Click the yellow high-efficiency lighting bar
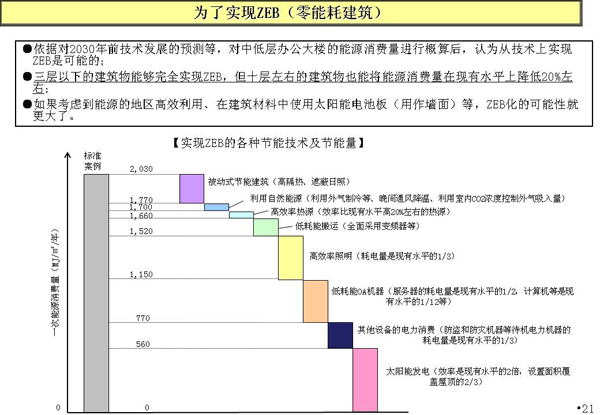Screen dimensions: 600x415 coord(291,258)
